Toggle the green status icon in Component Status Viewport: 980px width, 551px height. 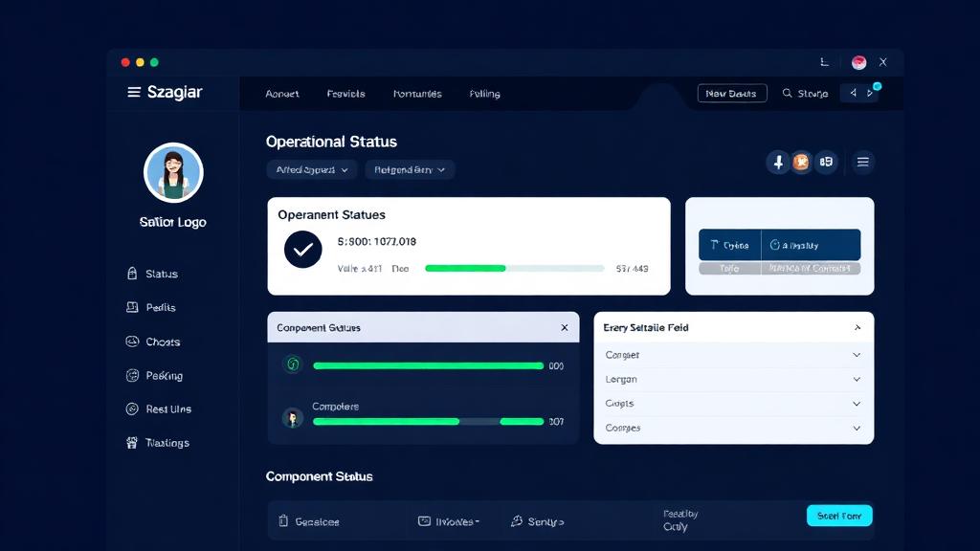tap(293, 364)
